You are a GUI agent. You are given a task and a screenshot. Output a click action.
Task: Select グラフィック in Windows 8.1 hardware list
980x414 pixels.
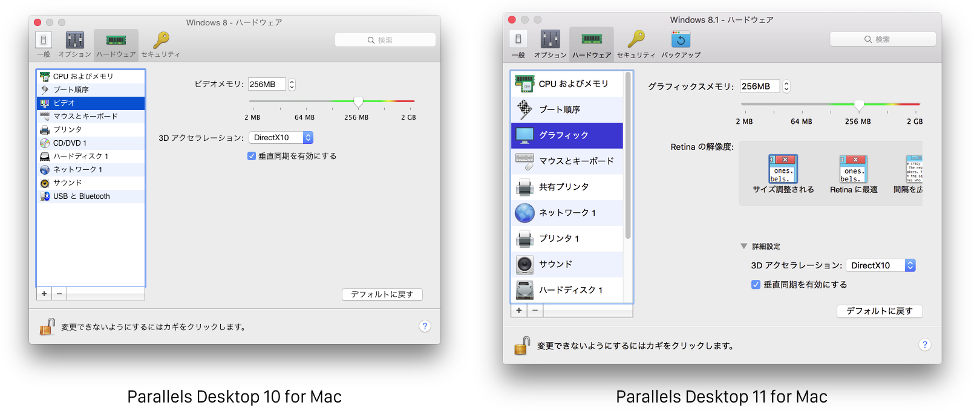(567, 135)
